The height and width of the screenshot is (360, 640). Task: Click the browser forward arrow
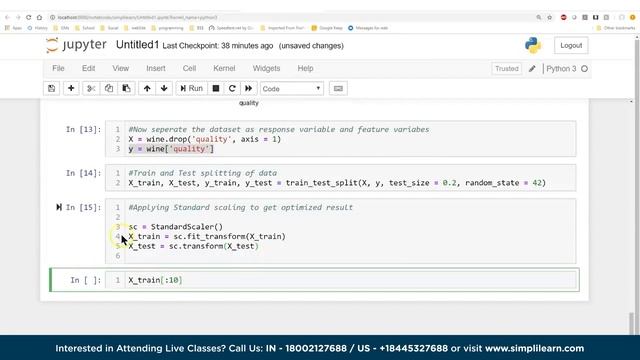point(18,18)
